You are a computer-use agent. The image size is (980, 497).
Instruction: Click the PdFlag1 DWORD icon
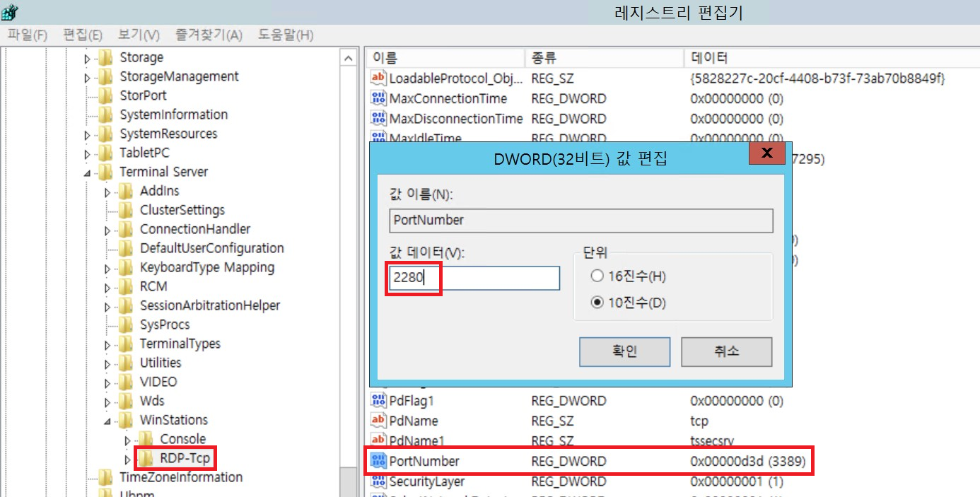379,401
